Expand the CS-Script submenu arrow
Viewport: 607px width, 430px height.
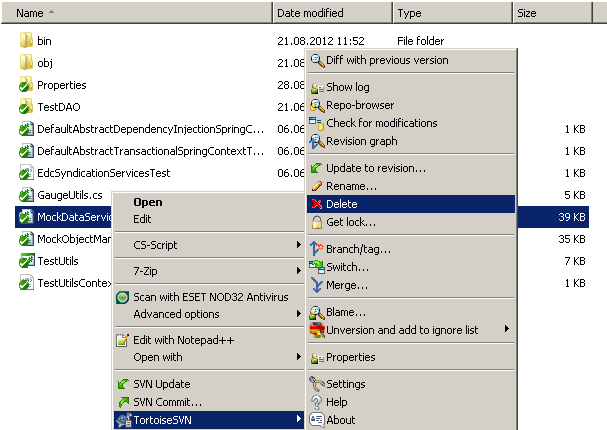(298, 245)
